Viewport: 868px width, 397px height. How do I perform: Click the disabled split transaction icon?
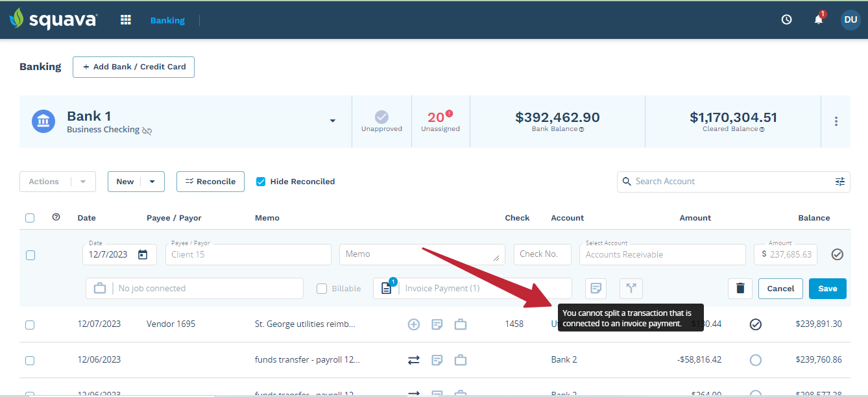631,288
